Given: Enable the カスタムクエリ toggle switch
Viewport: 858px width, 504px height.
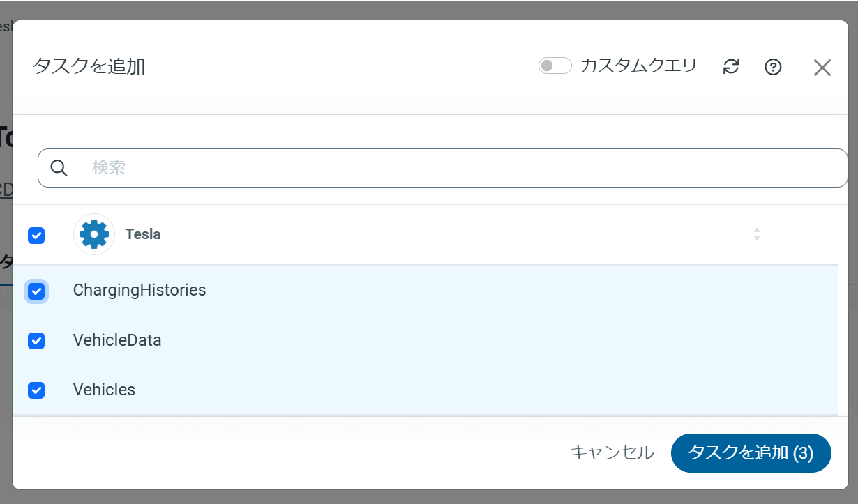Looking at the screenshot, I should coord(555,66).
